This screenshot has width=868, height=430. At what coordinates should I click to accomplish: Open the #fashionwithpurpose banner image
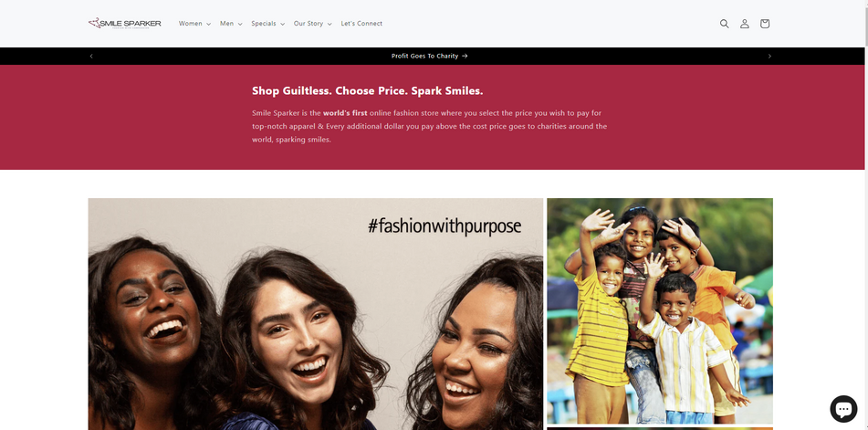pyautogui.click(x=316, y=314)
